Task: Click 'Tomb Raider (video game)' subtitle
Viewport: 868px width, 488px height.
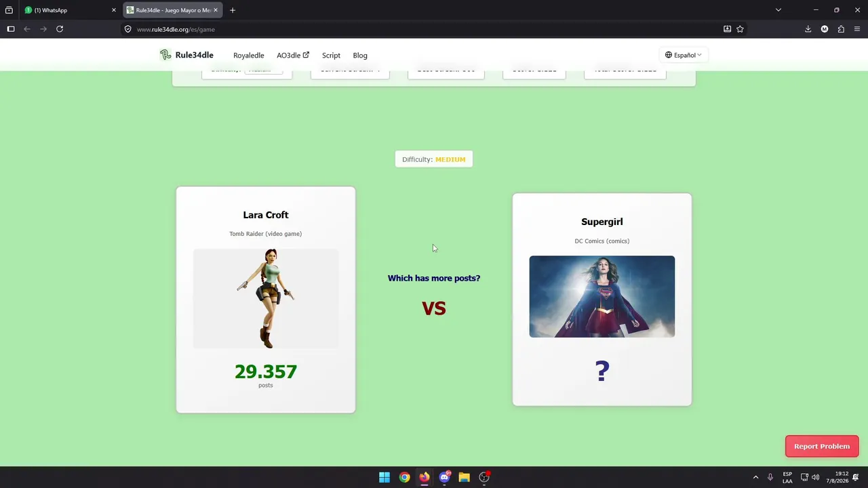Action: tap(266, 234)
